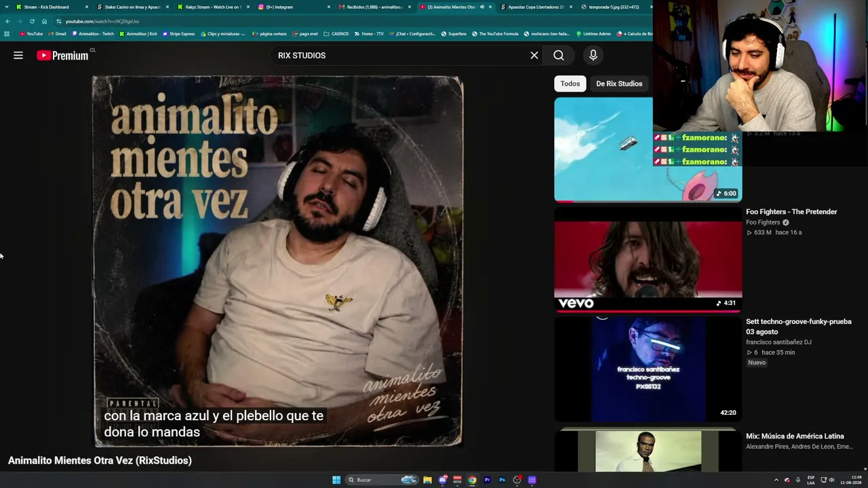The width and height of the screenshot is (868, 488).
Task: Open The YouTube Formula bookmark
Action: coord(495,34)
